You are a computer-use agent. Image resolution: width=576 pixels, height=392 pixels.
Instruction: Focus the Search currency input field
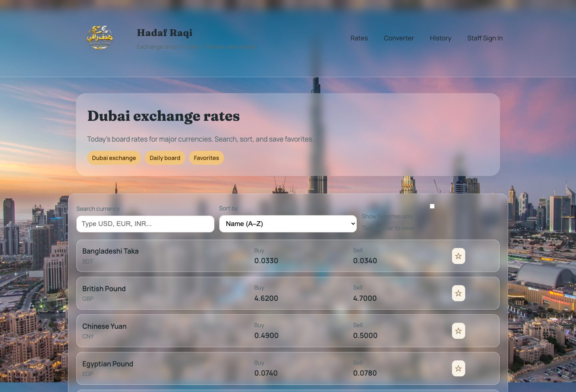145,224
